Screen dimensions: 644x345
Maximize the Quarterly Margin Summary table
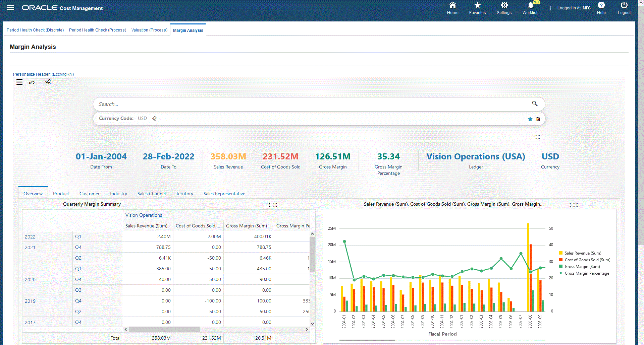click(x=275, y=205)
